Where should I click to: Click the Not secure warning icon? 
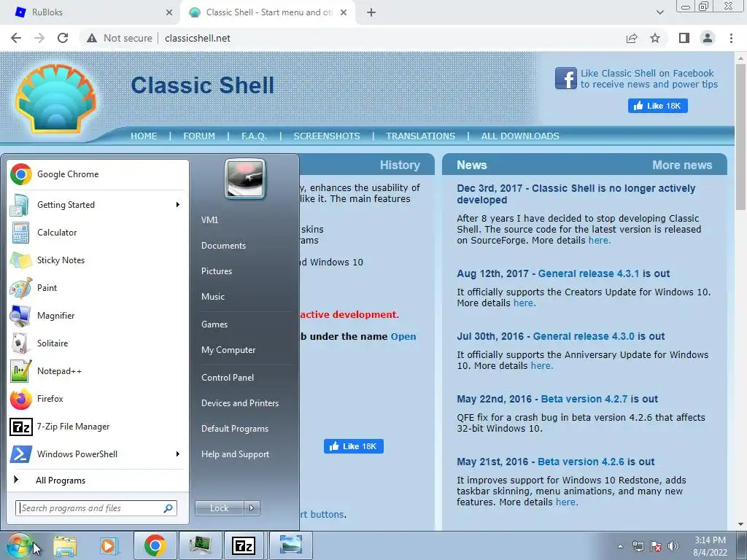[x=92, y=38]
